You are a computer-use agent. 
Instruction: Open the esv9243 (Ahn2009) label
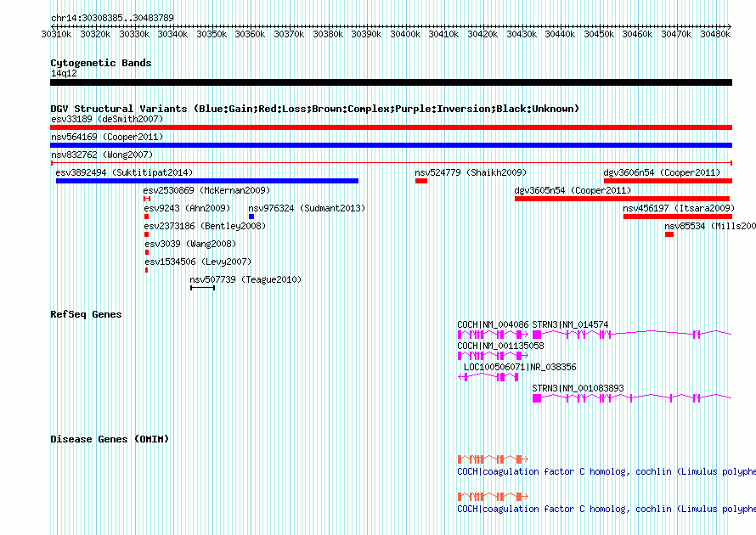187,208
